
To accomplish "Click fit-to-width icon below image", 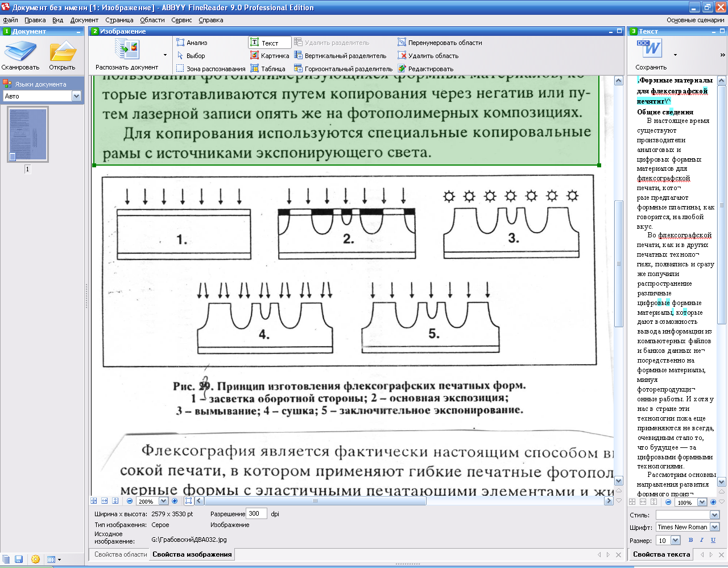I will click(105, 501).
